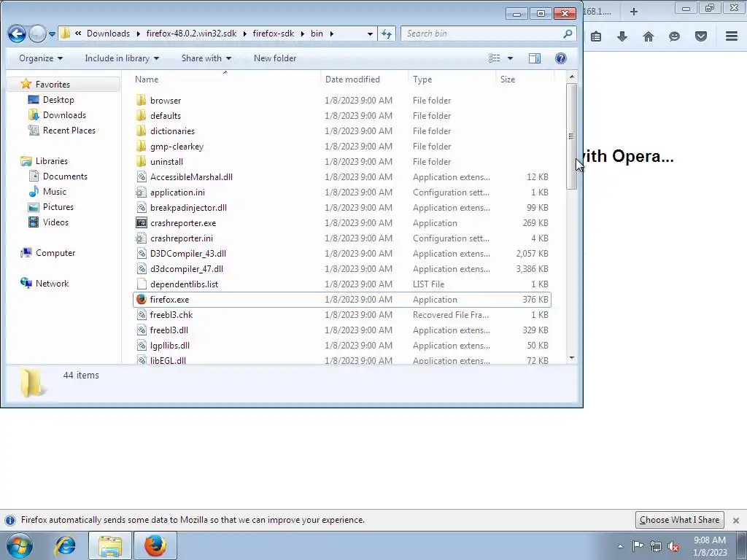This screenshot has height=560, width=747.
Task: Click firefox-48.0.2.win32.sdk in address bar
Action: point(191,34)
